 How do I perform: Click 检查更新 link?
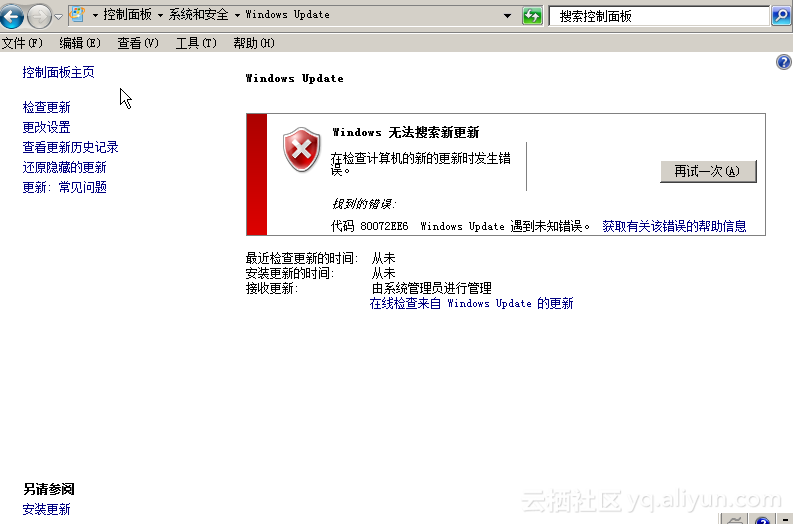click(x=47, y=107)
